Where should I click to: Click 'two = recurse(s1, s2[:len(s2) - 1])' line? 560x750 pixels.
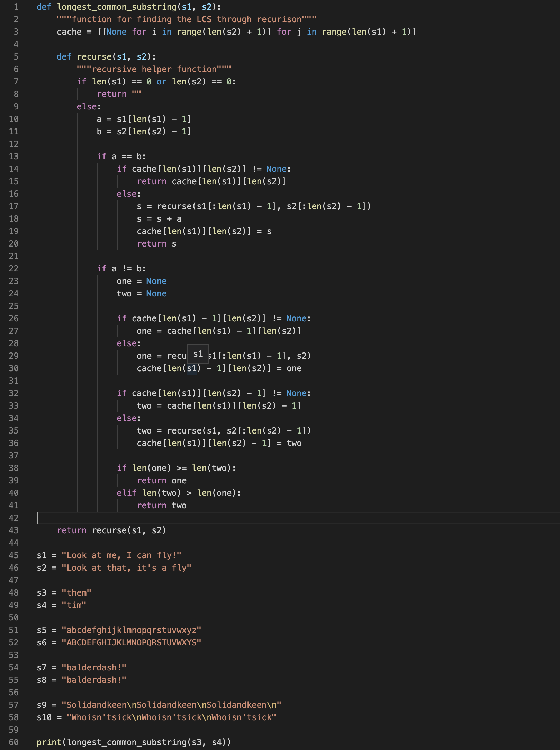click(224, 431)
